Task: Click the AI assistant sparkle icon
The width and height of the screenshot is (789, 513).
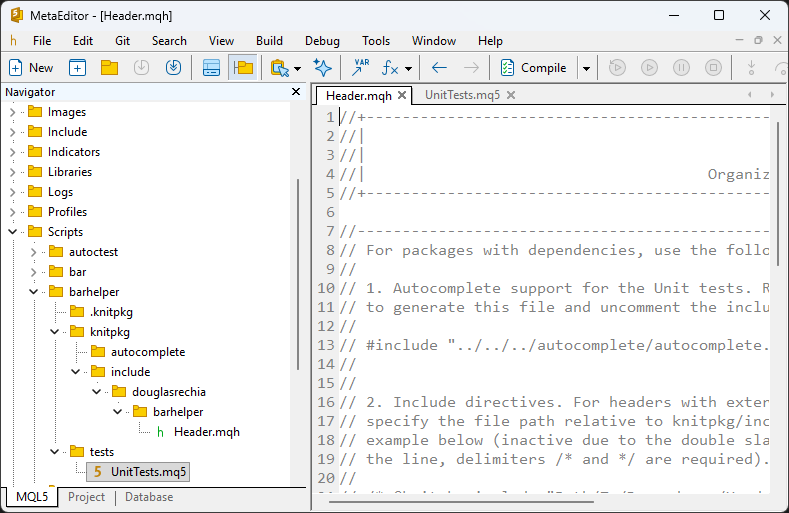Action: point(322,68)
